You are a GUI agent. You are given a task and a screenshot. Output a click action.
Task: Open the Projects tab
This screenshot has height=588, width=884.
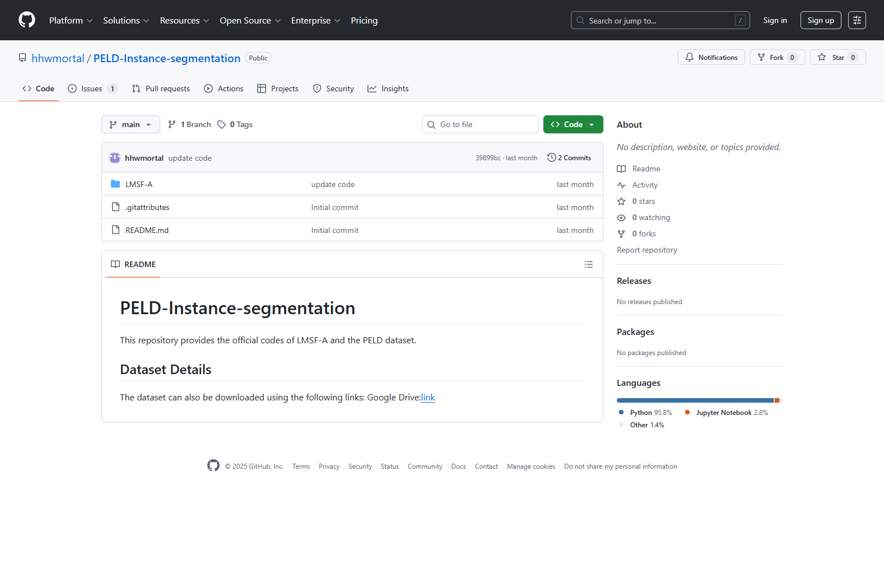pyautogui.click(x=278, y=88)
